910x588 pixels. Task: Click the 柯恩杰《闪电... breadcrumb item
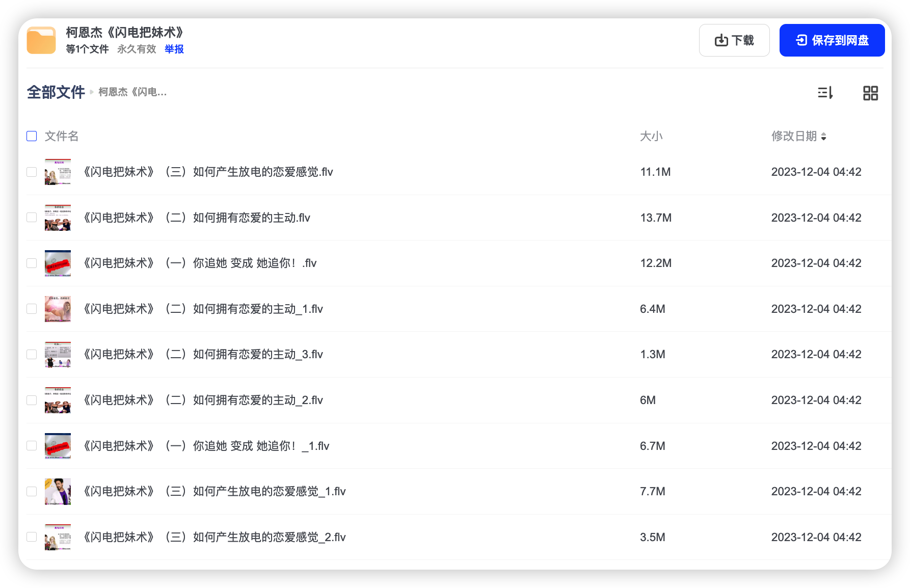click(x=132, y=92)
